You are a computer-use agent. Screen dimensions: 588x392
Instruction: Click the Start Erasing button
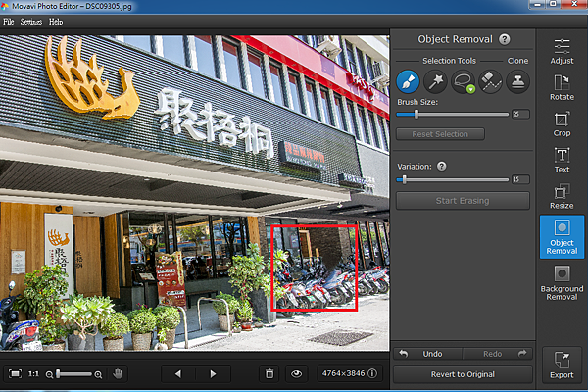(463, 201)
